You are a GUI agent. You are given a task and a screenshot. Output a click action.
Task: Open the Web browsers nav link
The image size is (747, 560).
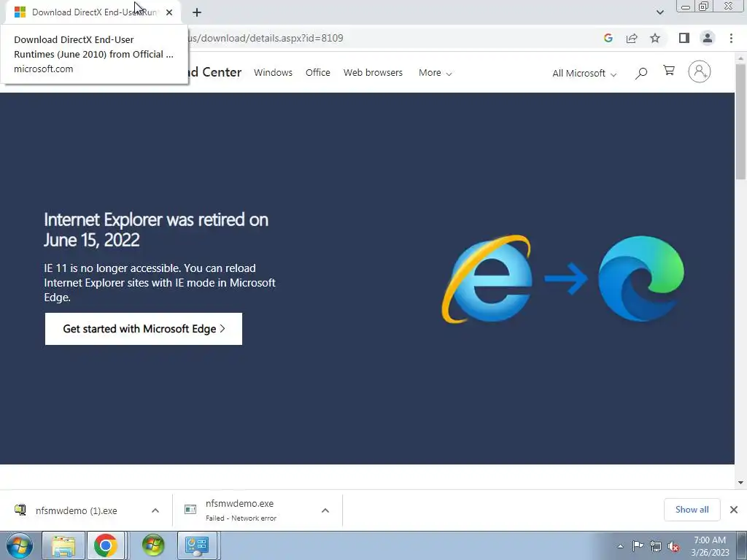tap(373, 72)
